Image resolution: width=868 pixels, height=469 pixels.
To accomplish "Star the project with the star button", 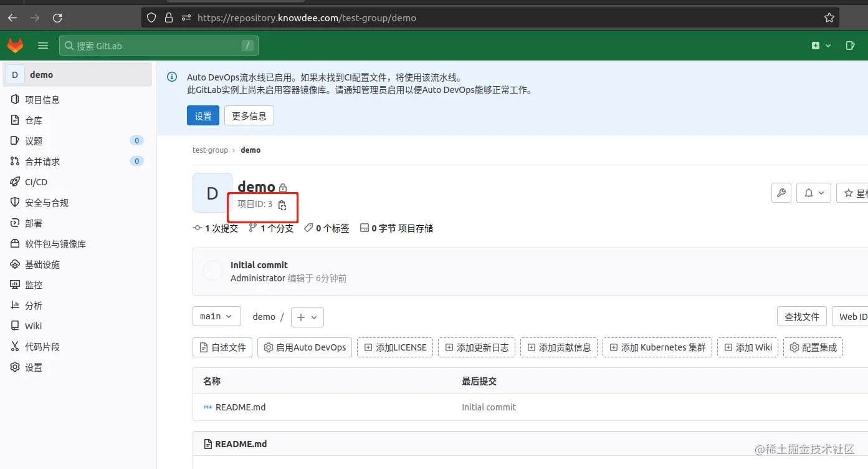I will (x=852, y=193).
